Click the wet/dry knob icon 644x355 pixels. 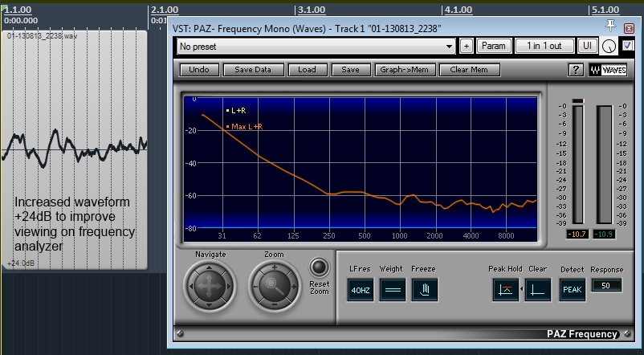coord(609,47)
